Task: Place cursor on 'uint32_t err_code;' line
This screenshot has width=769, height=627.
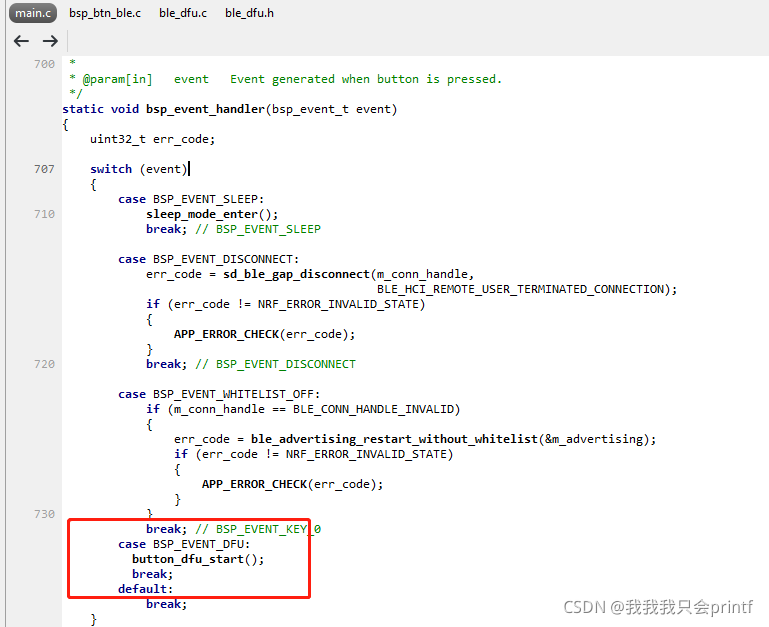Action: 153,139
